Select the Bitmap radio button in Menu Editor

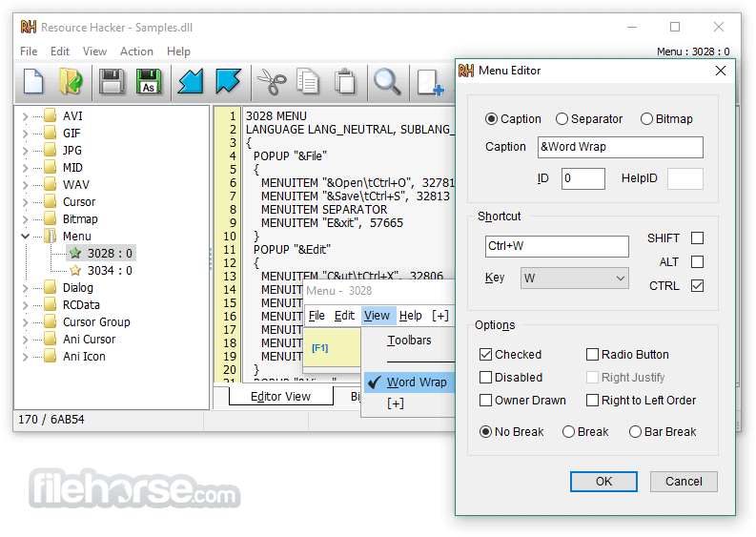pos(646,118)
